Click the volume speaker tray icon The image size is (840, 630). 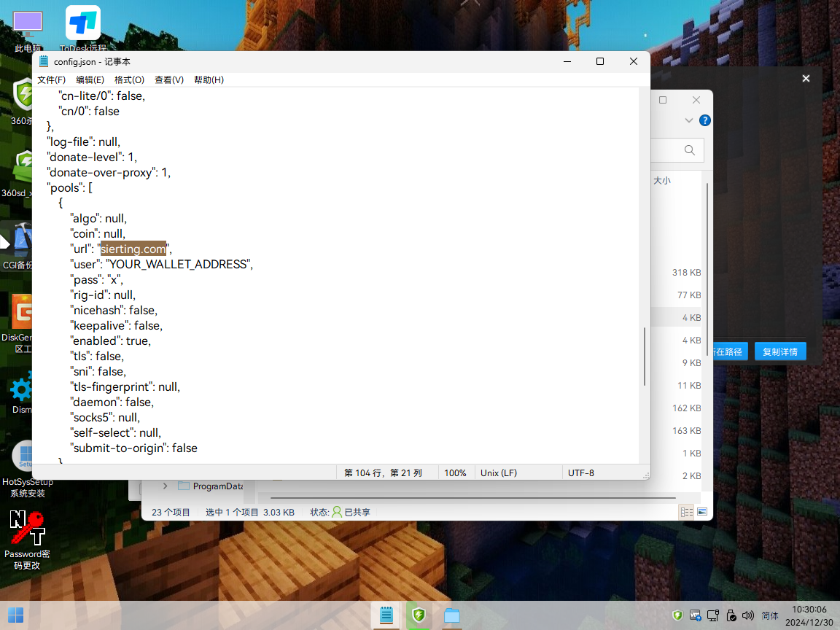click(x=748, y=615)
